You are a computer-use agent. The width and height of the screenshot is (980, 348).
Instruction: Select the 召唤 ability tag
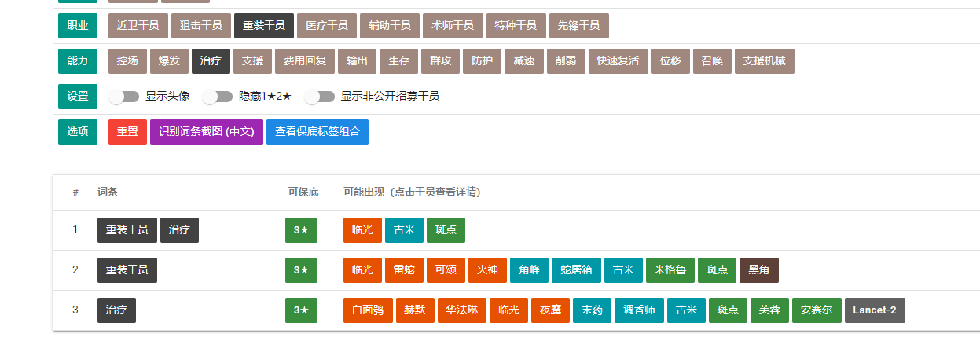(713, 61)
